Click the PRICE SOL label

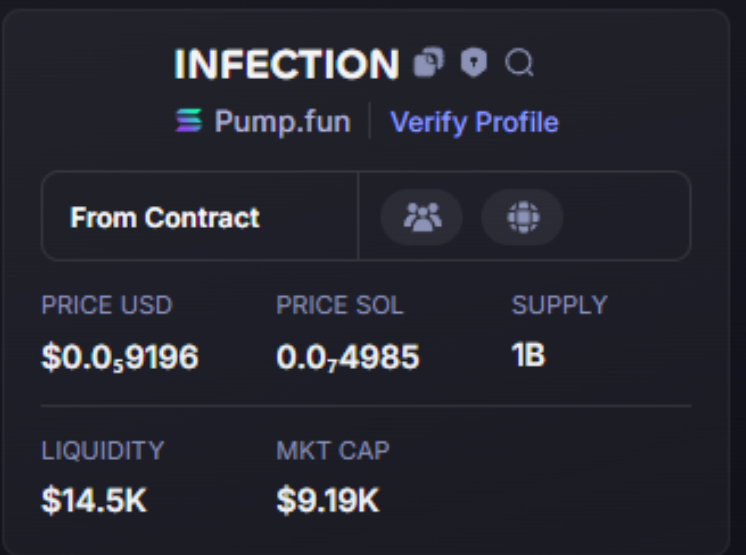tap(340, 305)
